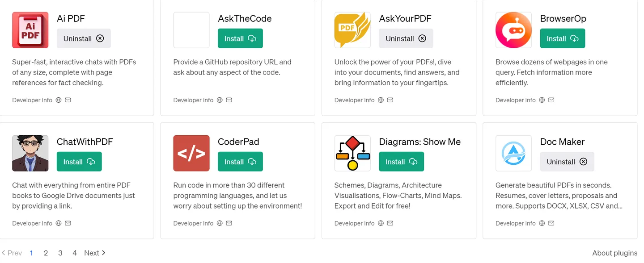Install the Diagrams: Show Me plugin
This screenshot has width=644, height=263.
pos(401,162)
